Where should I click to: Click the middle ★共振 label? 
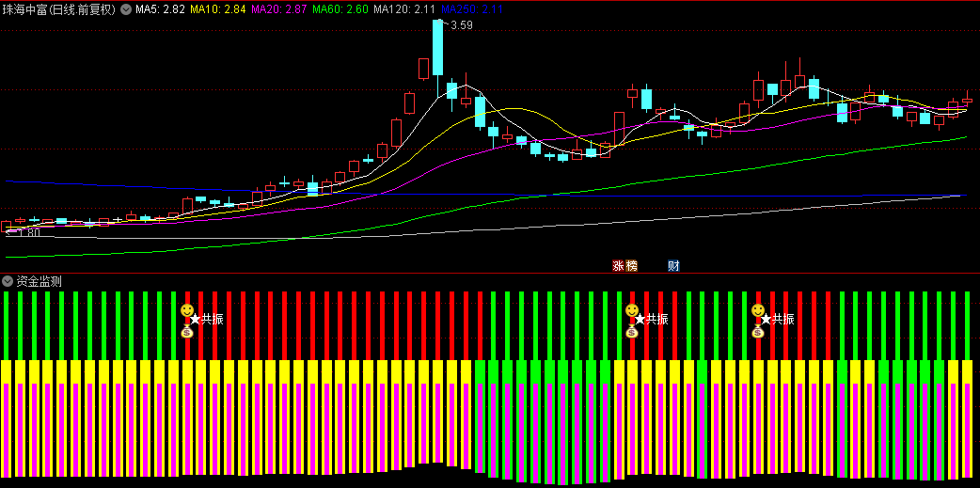pos(652,320)
